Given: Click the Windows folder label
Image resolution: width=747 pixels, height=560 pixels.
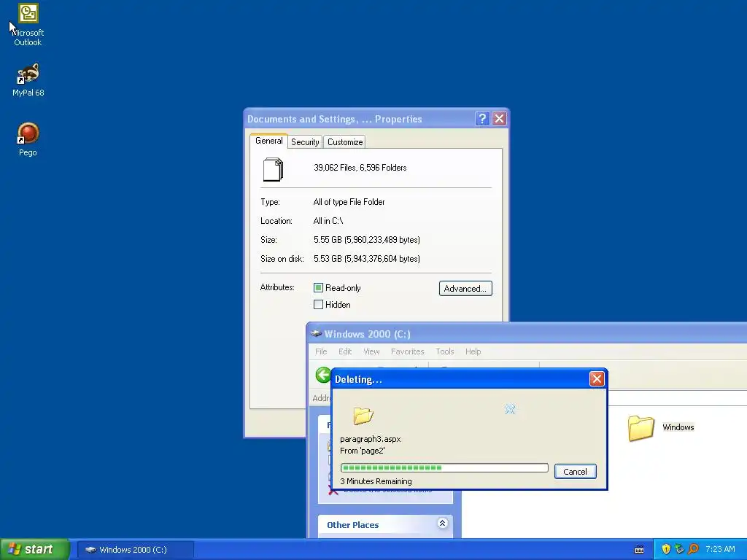Looking at the screenshot, I should 678,427.
